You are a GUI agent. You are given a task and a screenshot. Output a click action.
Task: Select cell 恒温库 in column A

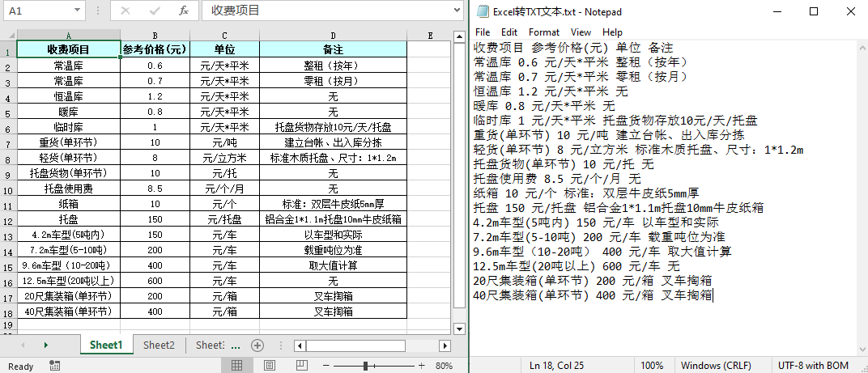69,96
